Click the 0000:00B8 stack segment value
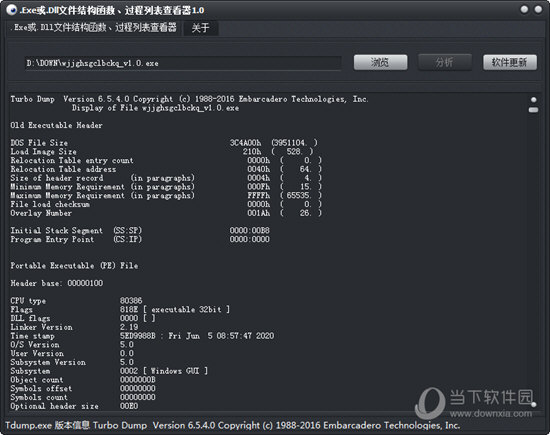Viewport: 550px width, 435px height. [x=250, y=230]
